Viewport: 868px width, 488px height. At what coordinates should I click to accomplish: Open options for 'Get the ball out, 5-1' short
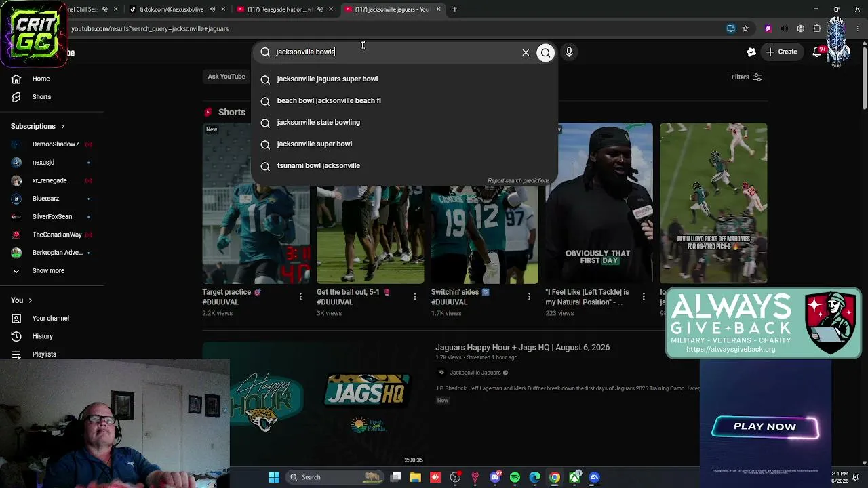(x=415, y=296)
